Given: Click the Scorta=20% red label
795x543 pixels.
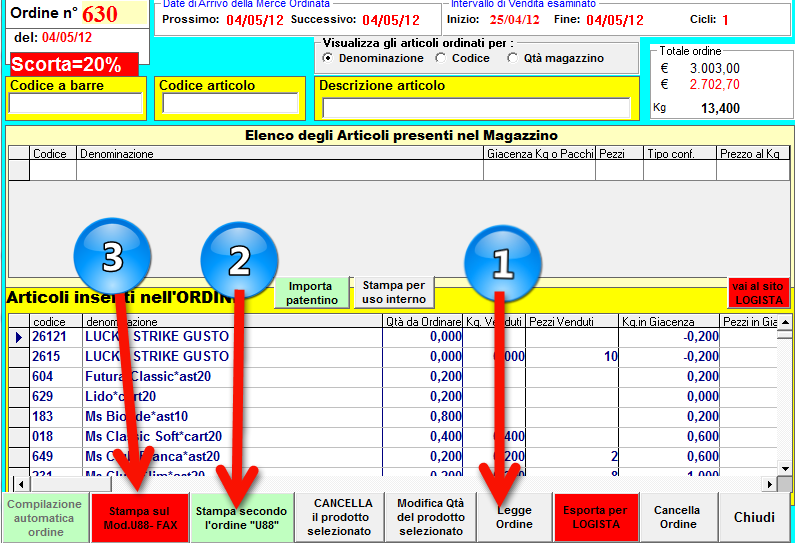Looking at the screenshot, I should click(74, 64).
